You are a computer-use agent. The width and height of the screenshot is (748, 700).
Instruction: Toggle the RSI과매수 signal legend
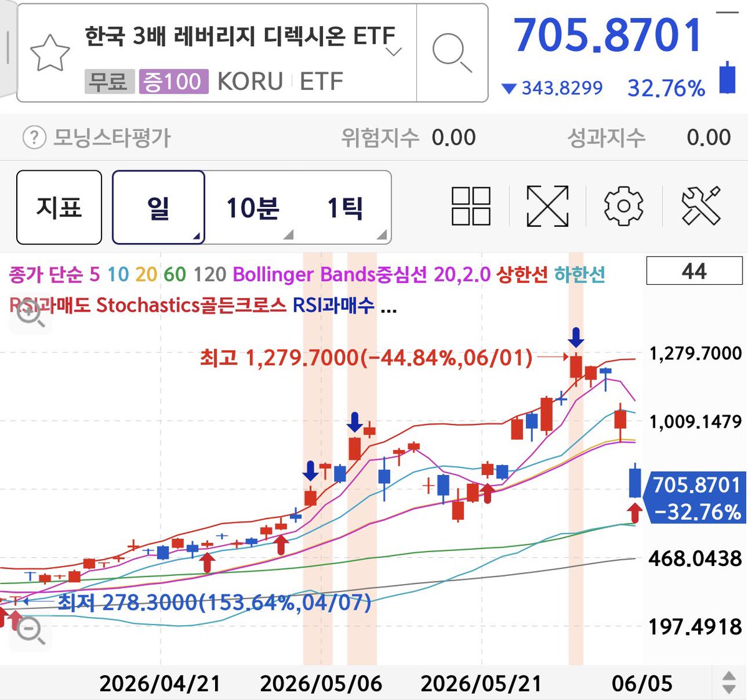point(333,305)
